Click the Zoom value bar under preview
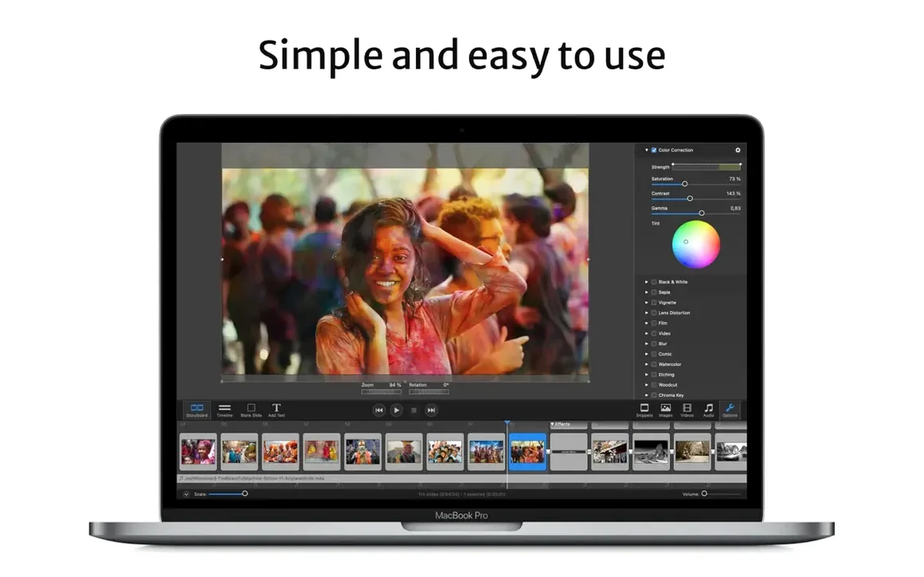This screenshot has height=577, width=924. click(382, 392)
